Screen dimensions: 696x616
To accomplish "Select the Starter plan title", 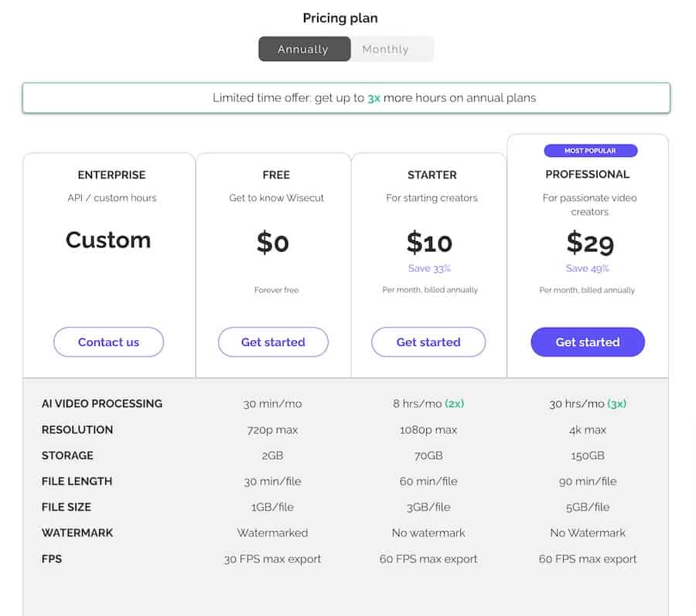I will (432, 175).
